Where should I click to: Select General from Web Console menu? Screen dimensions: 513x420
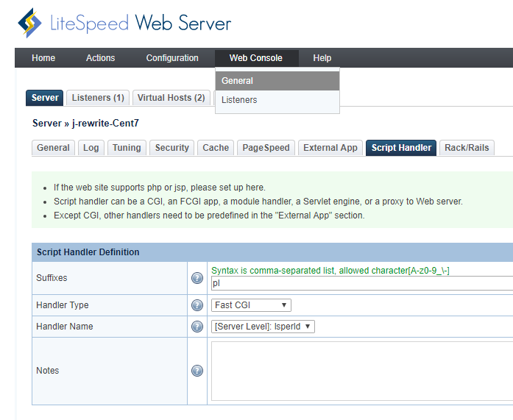pos(277,81)
